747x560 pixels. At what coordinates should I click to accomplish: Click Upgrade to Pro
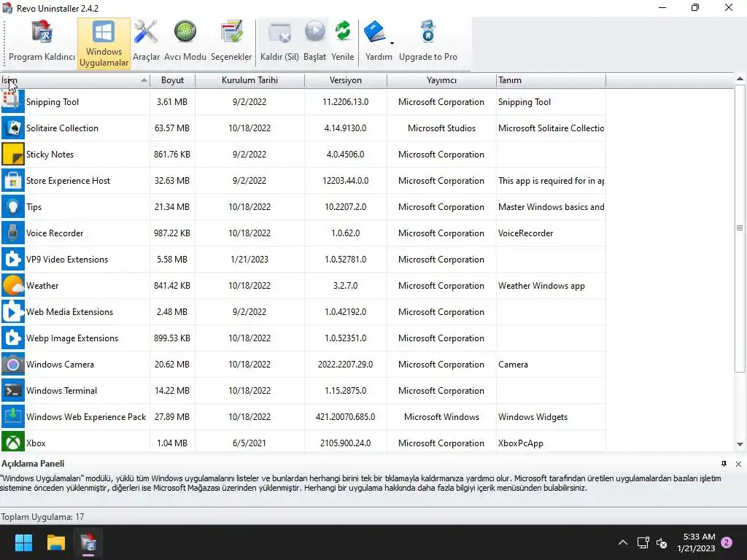coord(427,42)
